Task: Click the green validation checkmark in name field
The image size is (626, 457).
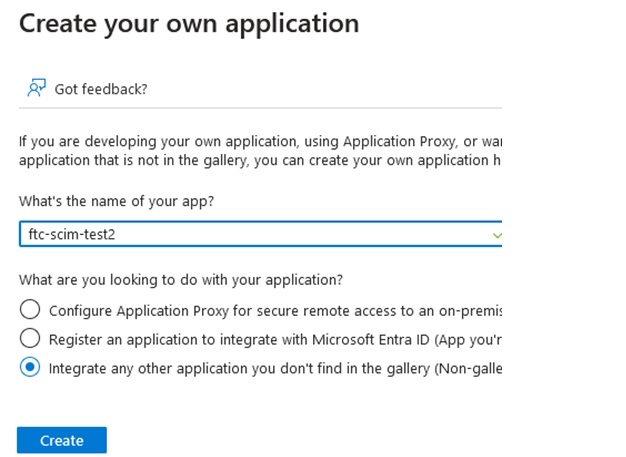Action: point(497,235)
